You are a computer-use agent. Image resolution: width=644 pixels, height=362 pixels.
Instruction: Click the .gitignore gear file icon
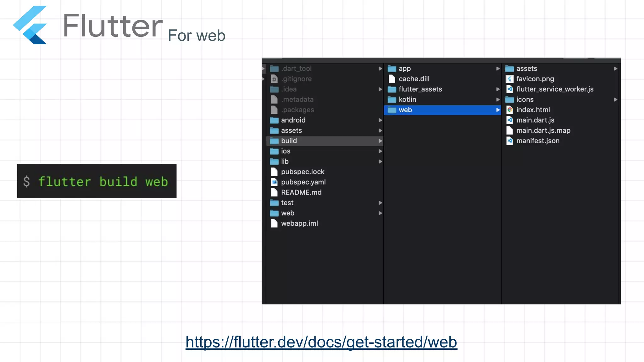[x=274, y=79]
